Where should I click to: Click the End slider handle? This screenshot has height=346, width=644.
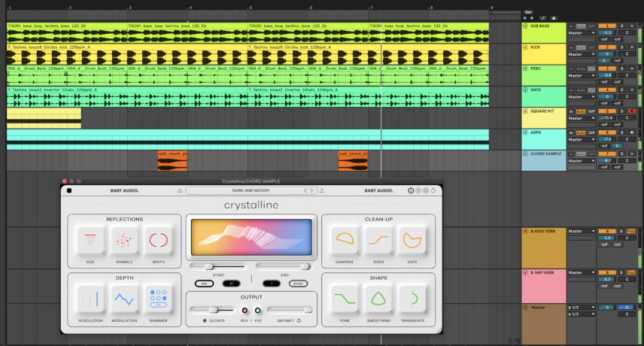tap(305, 267)
